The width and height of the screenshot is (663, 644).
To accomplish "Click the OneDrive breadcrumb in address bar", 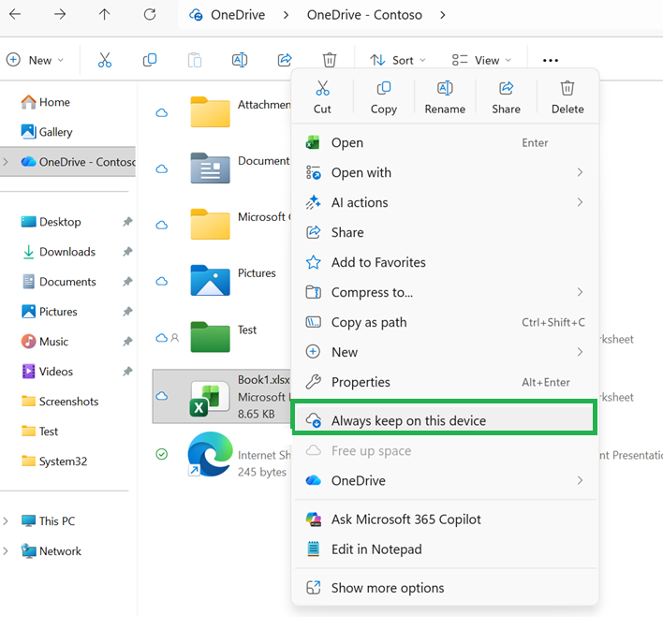I will point(238,15).
